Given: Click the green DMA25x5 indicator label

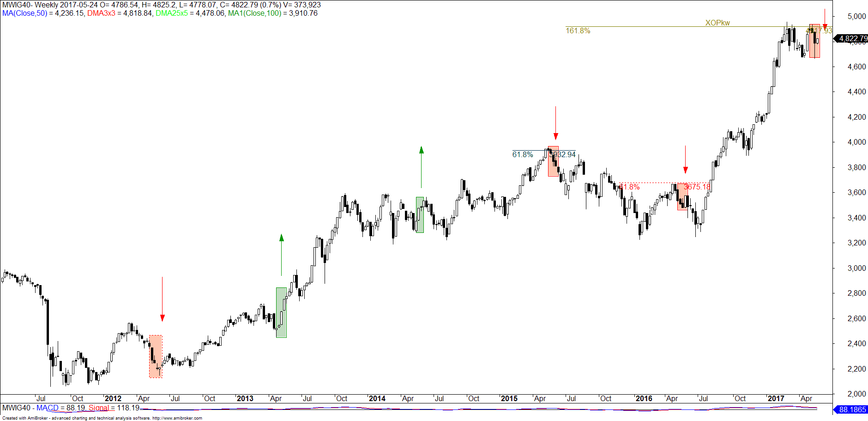Looking at the screenshot, I should click(x=171, y=13).
